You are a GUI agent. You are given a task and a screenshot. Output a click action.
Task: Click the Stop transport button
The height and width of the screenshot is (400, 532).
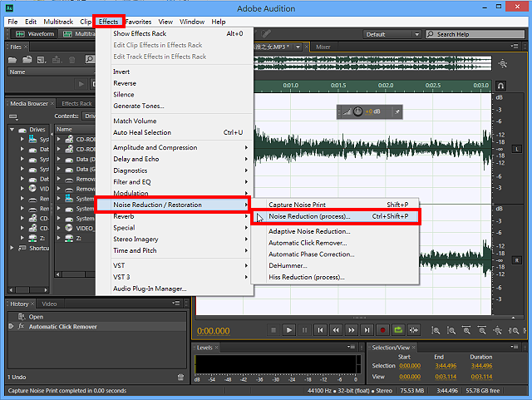(x=273, y=330)
